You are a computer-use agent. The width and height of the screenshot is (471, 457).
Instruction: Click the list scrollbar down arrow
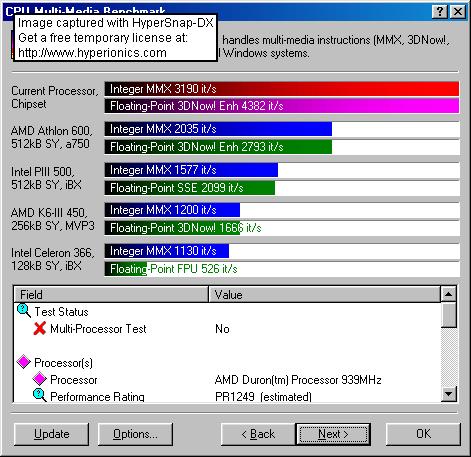pos(448,394)
